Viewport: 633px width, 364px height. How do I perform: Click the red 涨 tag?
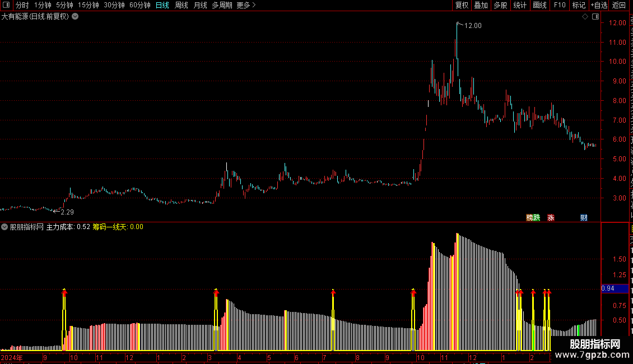click(x=551, y=217)
